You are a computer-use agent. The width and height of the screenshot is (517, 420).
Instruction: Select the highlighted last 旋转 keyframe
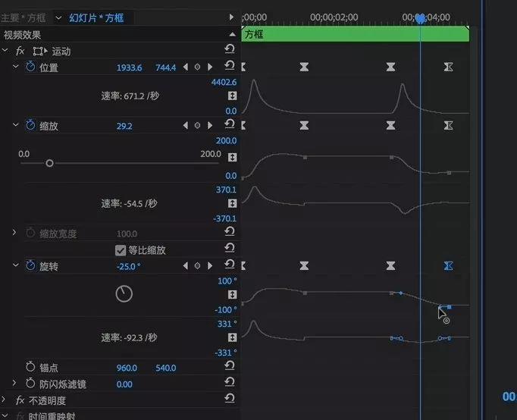coord(448,265)
